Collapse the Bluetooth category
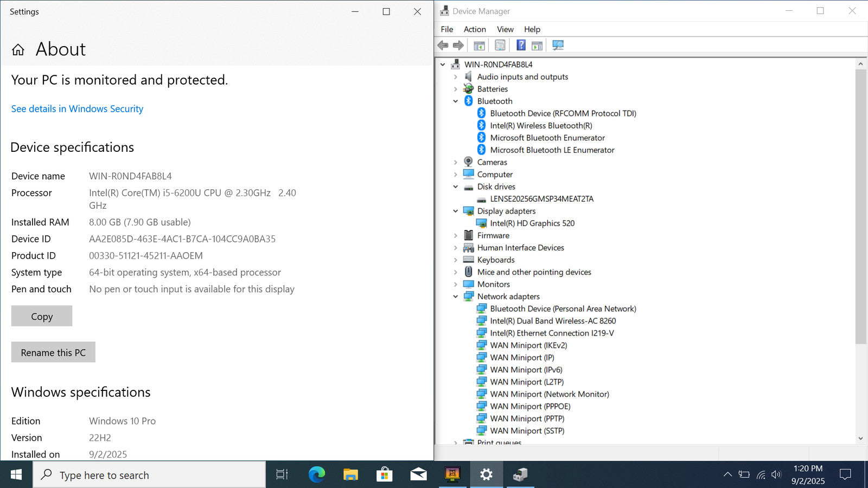Image resolution: width=868 pixels, height=488 pixels. click(x=456, y=101)
